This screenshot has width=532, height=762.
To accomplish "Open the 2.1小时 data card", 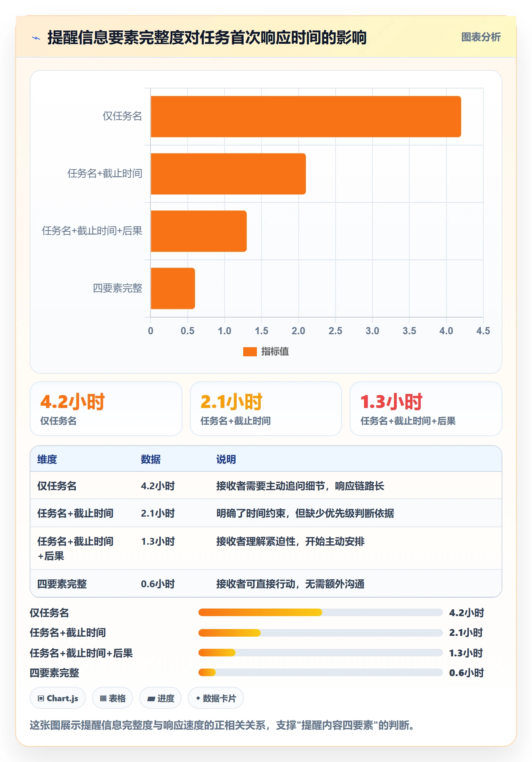I will 266,409.
